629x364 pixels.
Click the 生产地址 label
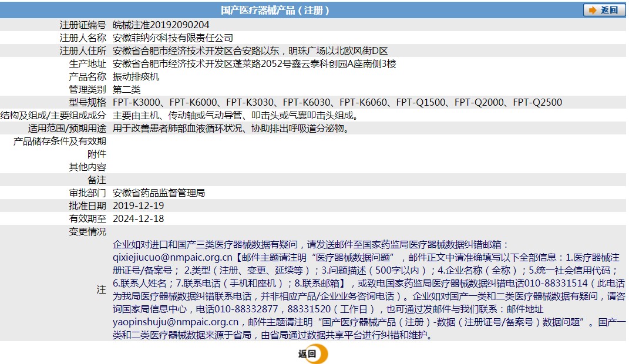click(88, 64)
